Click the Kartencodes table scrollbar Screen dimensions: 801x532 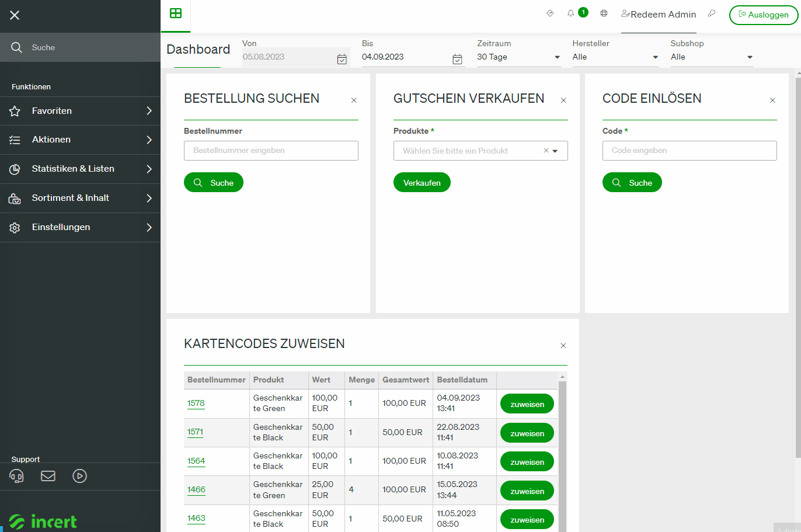tap(563, 455)
